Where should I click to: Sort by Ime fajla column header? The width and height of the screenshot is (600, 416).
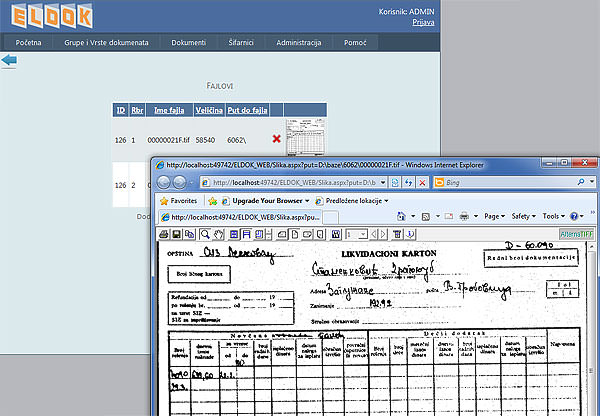(x=169, y=110)
